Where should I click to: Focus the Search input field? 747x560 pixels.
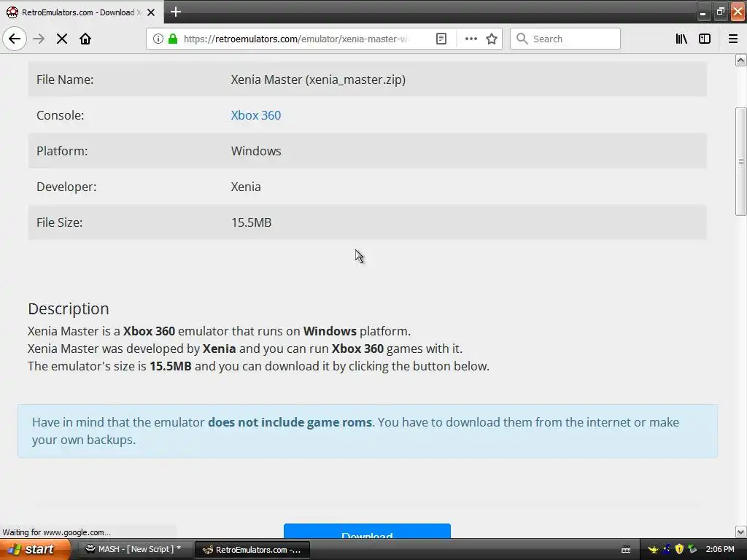tap(565, 39)
